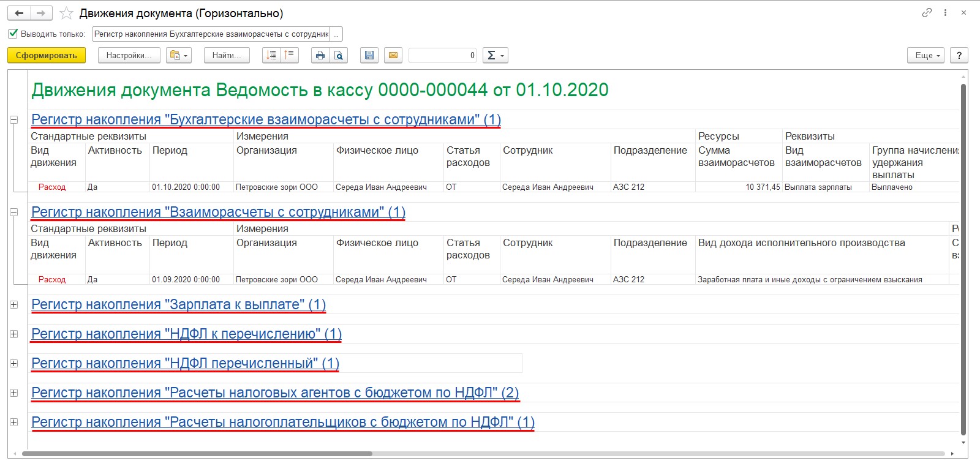
Task: Expand 'Расчеты налогоплательщиков с бюджетом' group
Action: point(13,422)
